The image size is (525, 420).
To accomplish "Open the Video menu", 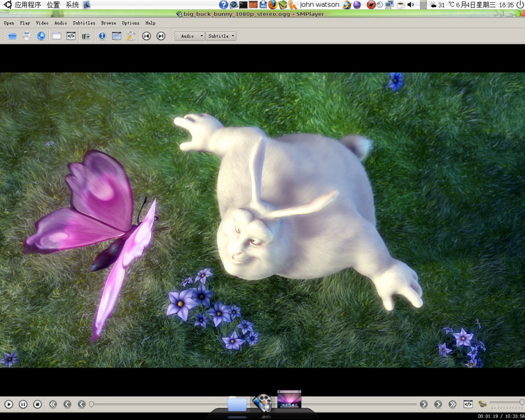I will tap(42, 23).
